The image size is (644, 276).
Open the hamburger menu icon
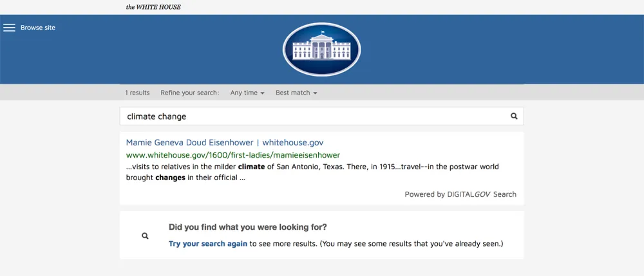9,28
